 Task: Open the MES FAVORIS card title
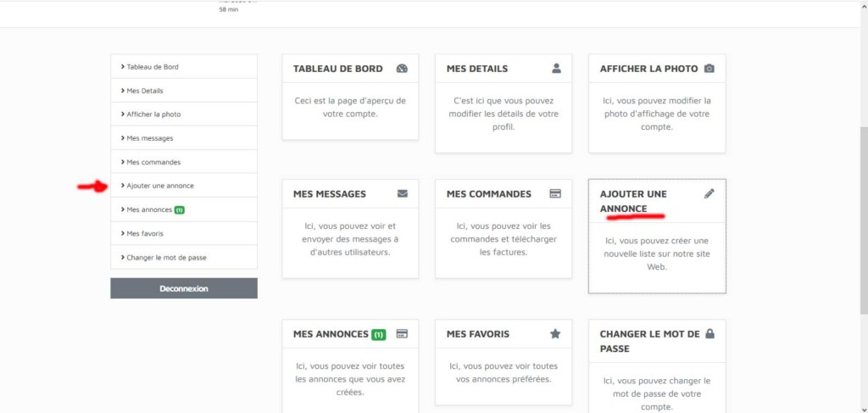click(x=478, y=334)
